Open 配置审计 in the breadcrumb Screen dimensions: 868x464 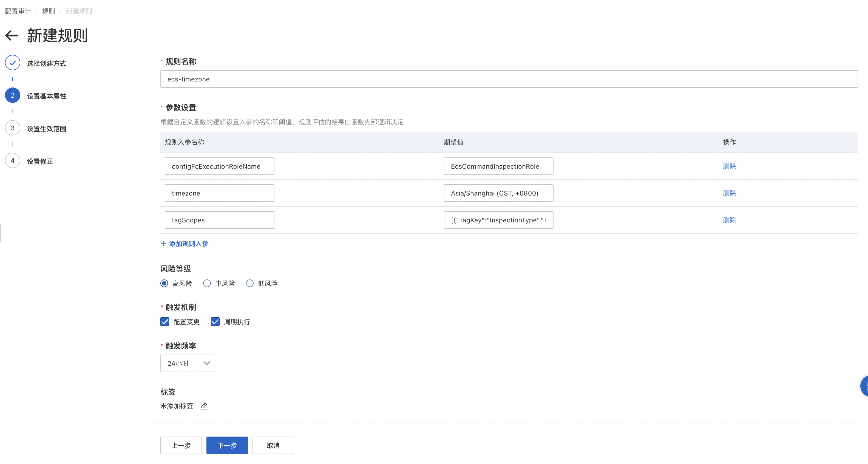(18, 11)
